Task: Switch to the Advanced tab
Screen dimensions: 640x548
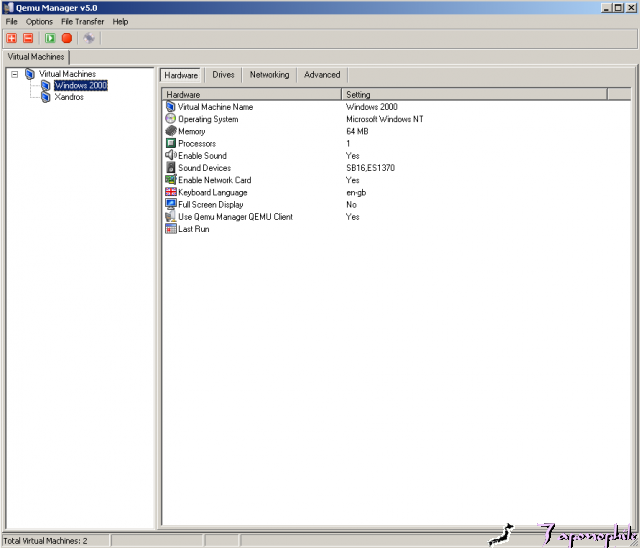Action: tap(322, 75)
